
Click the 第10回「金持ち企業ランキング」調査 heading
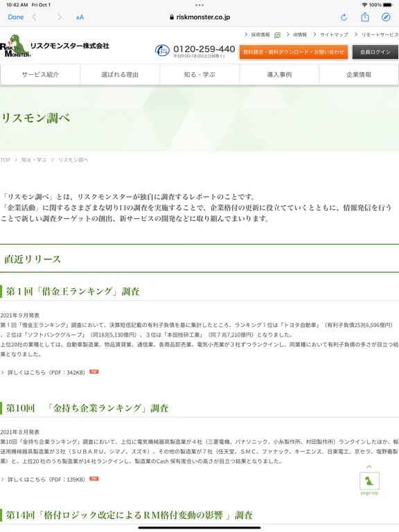click(87, 408)
